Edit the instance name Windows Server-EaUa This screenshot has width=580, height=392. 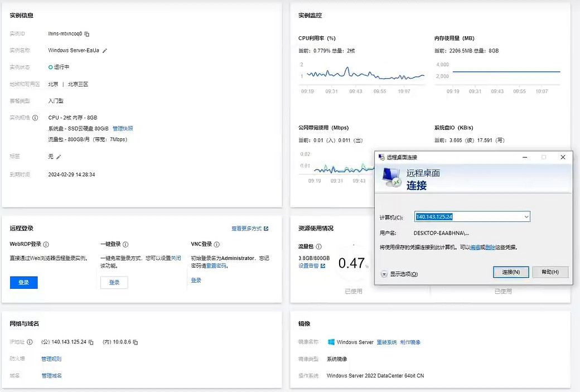click(x=105, y=51)
